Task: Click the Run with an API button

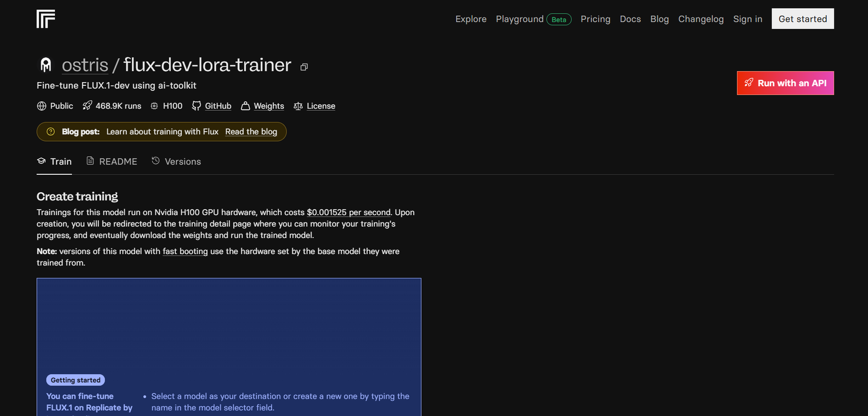Action: (x=784, y=83)
